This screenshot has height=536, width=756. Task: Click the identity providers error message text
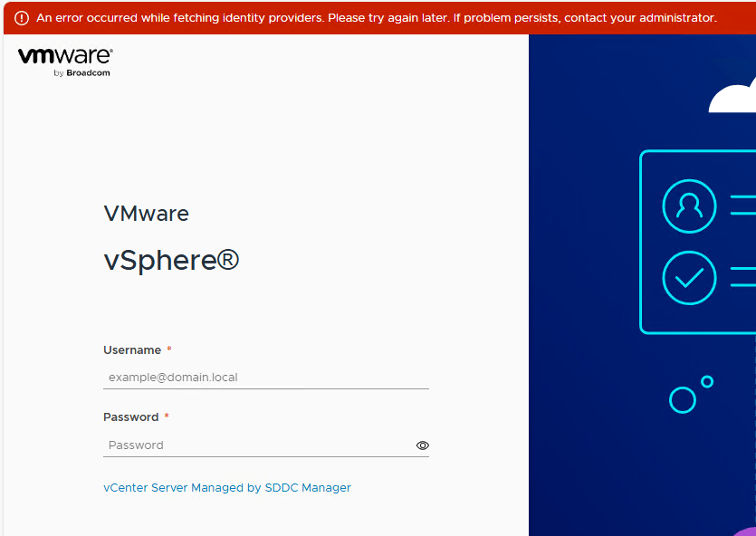376,18
